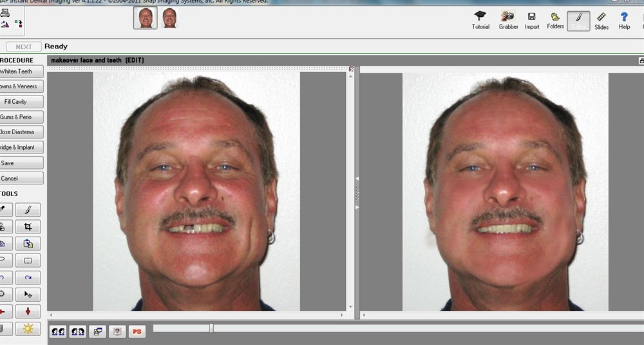Click left pane vertical scroll down arrow
Viewport: 644px width, 345px height.
click(x=350, y=307)
